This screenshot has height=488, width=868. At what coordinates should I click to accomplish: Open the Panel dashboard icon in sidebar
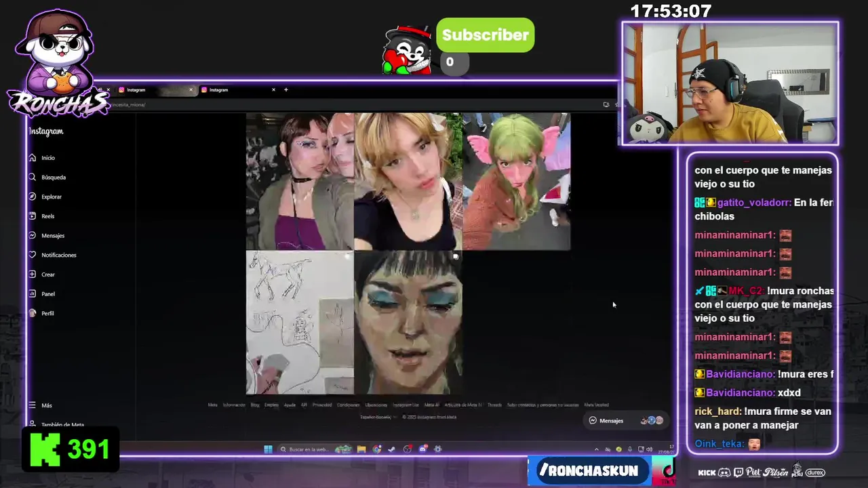tap(32, 293)
